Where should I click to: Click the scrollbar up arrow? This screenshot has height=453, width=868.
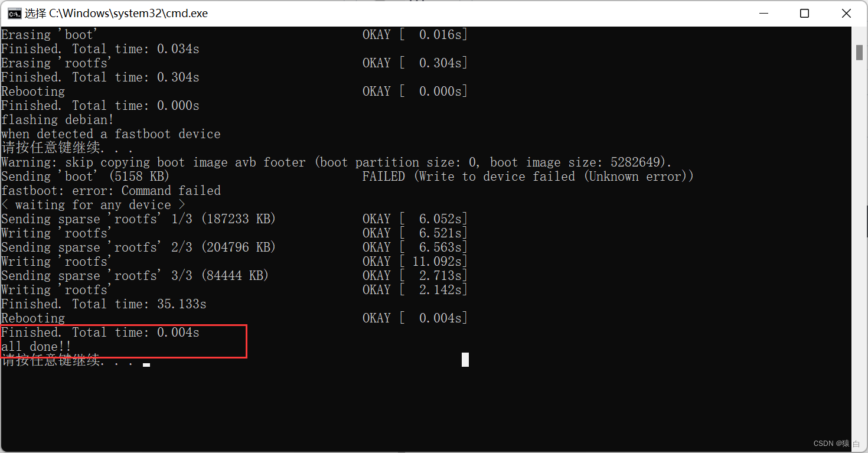click(x=859, y=32)
